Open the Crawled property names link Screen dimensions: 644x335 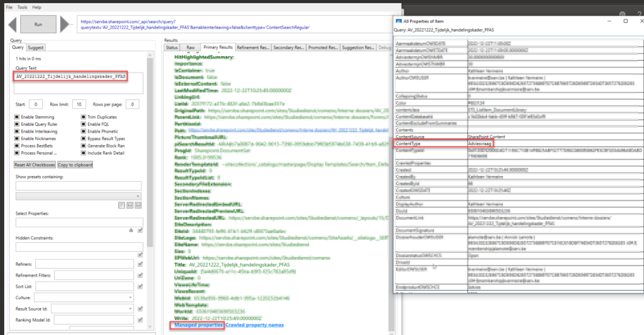pyautogui.click(x=254, y=325)
